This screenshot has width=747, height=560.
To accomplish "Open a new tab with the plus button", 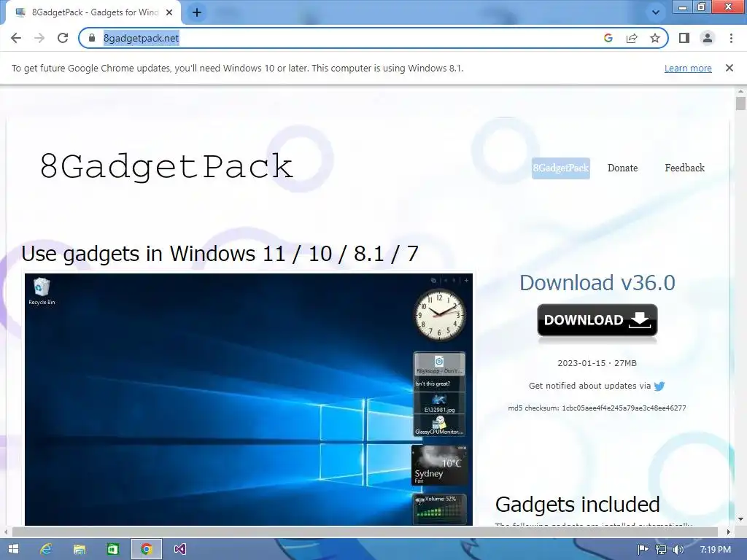I will 197,12.
